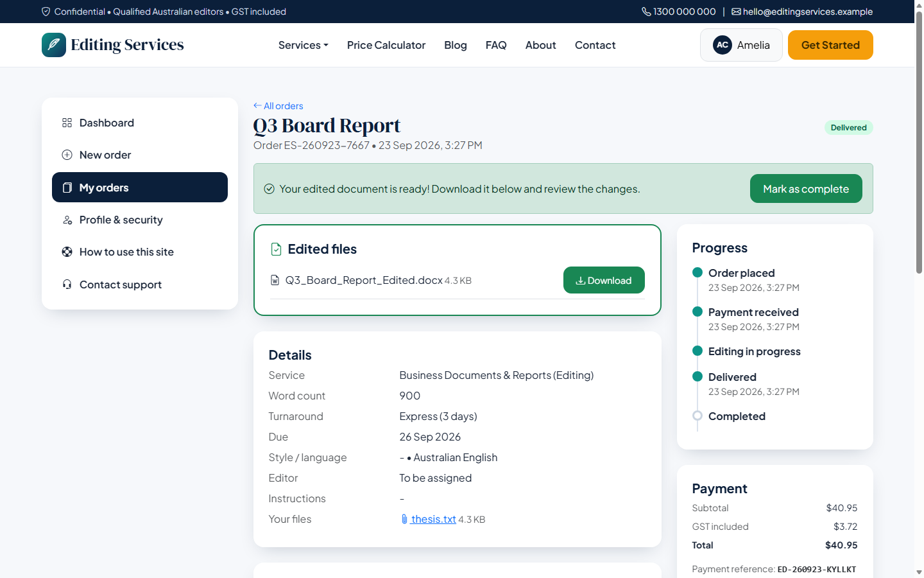The width and height of the screenshot is (924, 578).
Task: Click the My orders clipboard icon
Action: pyautogui.click(x=67, y=188)
